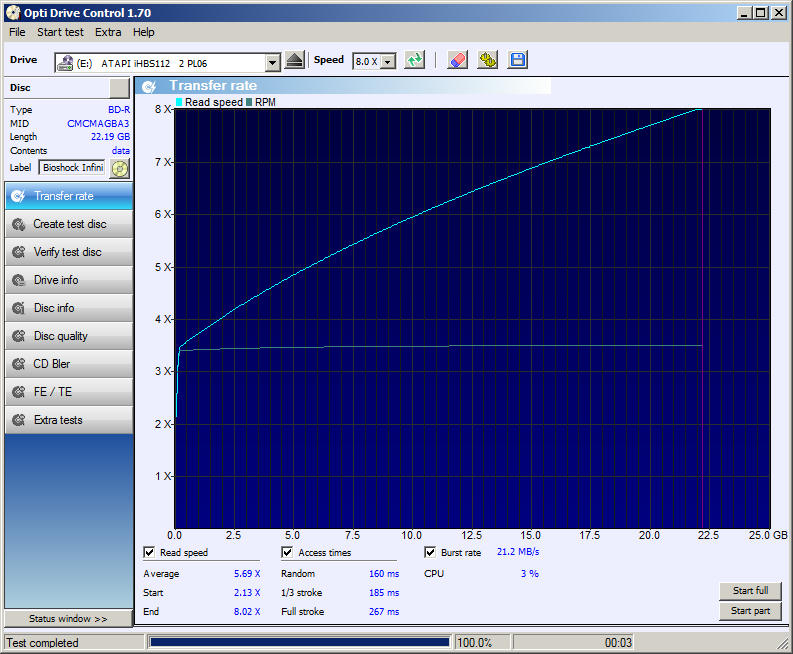
Task: Open Drive info section
Action: (x=69, y=280)
